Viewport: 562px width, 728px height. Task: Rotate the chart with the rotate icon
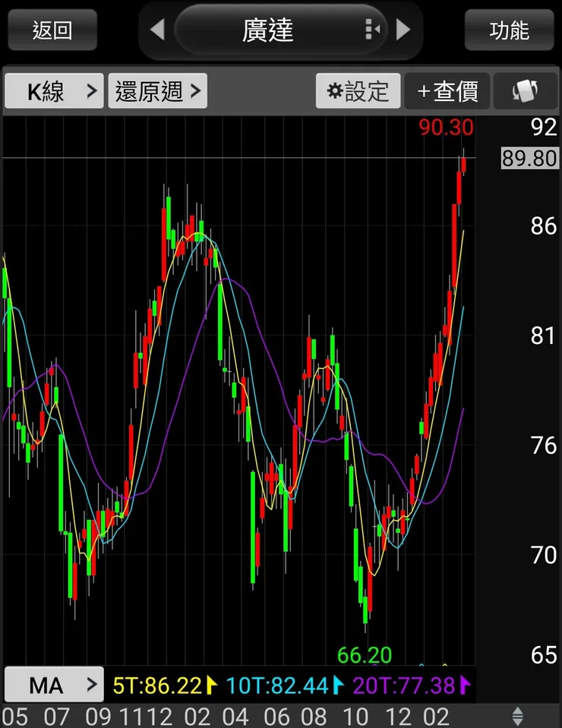tap(526, 91)
